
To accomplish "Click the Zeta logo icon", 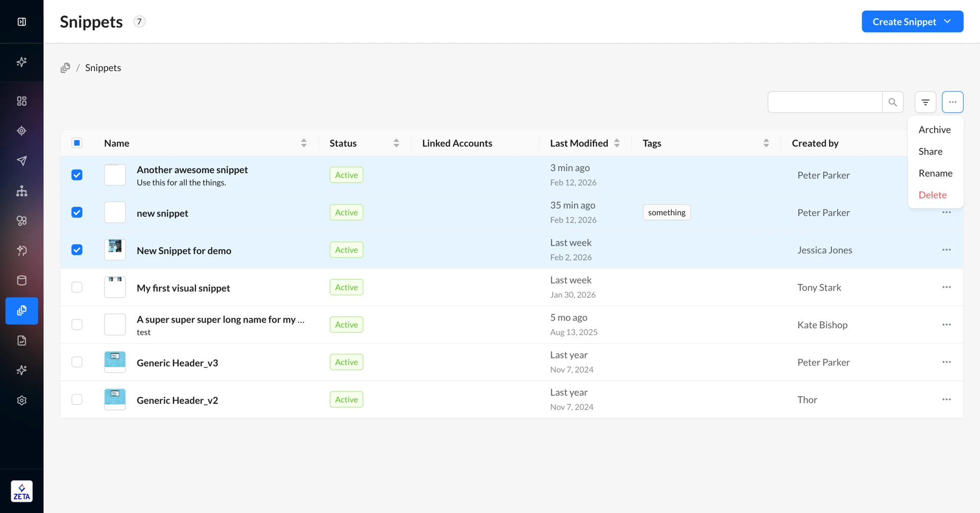I will [21, 491].
